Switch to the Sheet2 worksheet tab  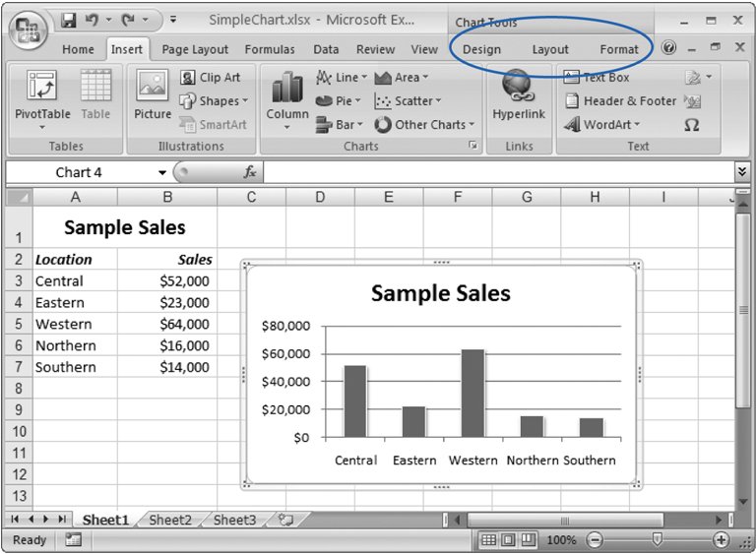pyautogui.click(x=170, y=520)
